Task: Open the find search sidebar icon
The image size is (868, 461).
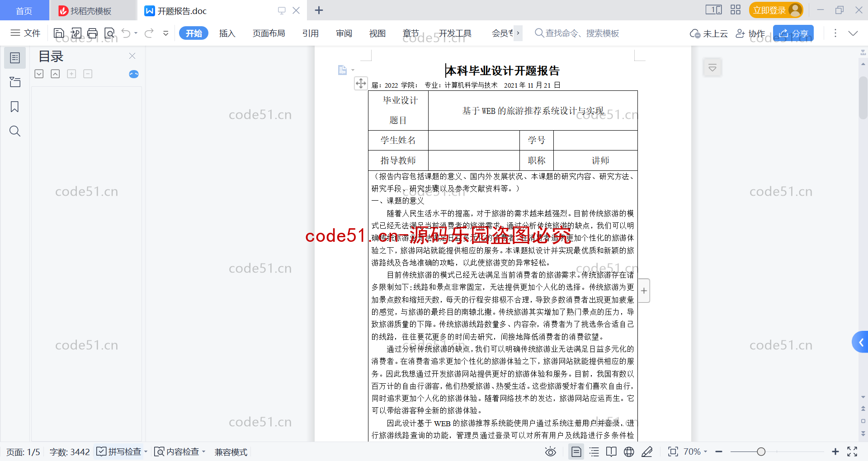Action: click(x=15, y=131)
